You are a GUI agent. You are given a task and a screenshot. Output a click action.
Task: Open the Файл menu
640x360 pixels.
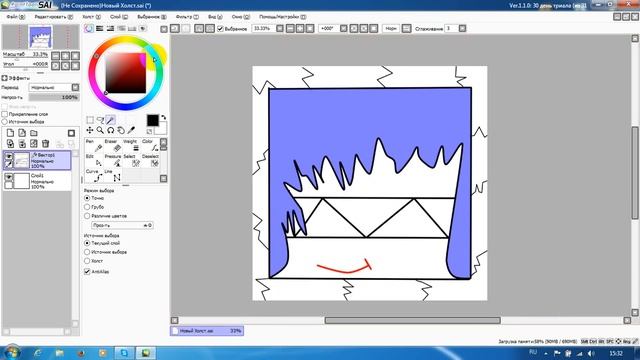pyautogui.click(x=16, y=17)
